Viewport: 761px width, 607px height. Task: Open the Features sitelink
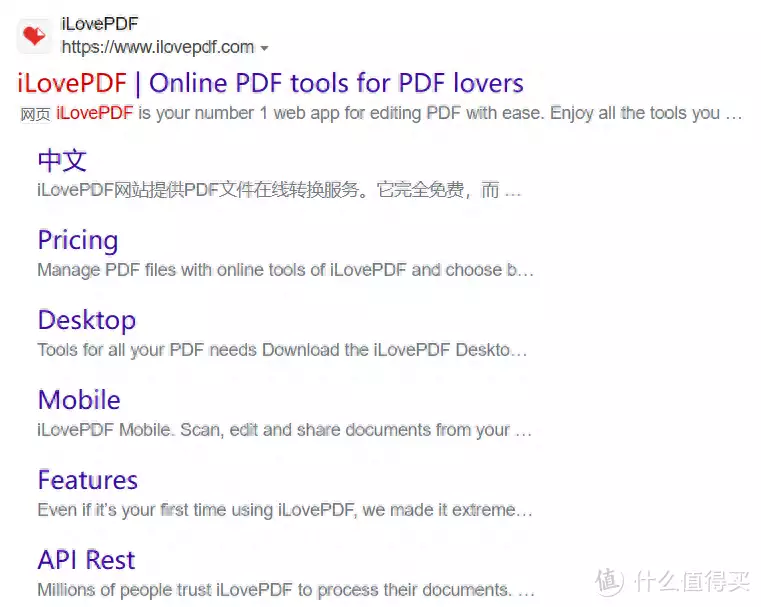(x=88, y=480)
